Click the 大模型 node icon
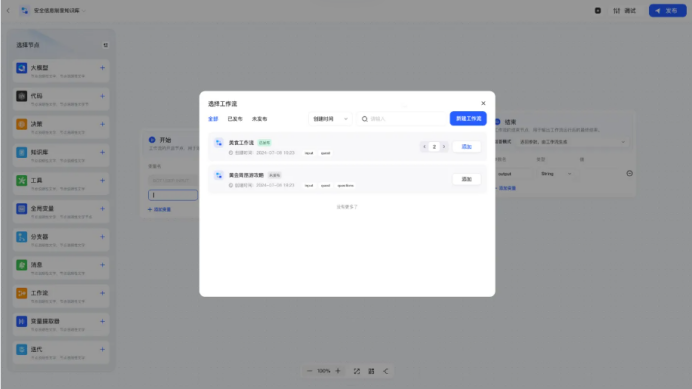Screen dimensions: 692x389 (22, 68)
